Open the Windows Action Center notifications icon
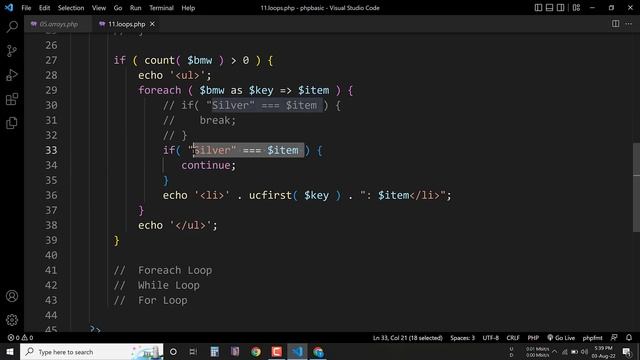Viewport: 640px width, 360px height. tap(627, 352)
